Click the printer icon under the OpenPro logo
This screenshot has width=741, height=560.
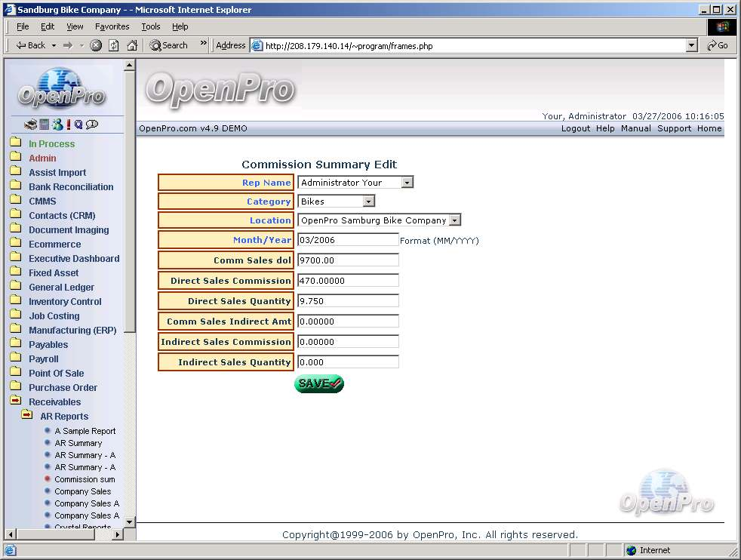tap(30, 125)
